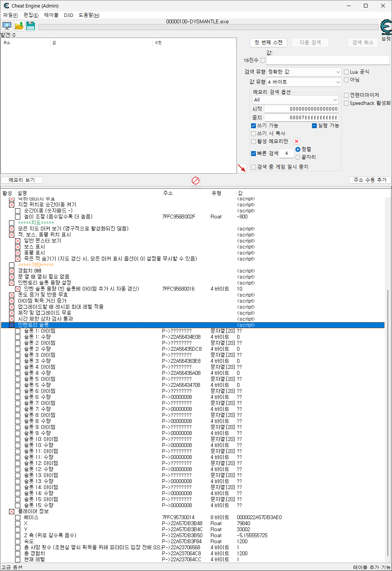
Task: Click 고급 옵션 in status bar
Action: point(12,567)
